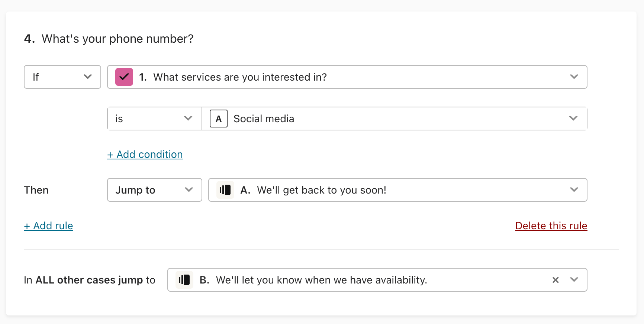This screenshot has width=644, height=324.
Task: Click 'We'll let you know when we have availability' field
Action: tap(377, 280)
